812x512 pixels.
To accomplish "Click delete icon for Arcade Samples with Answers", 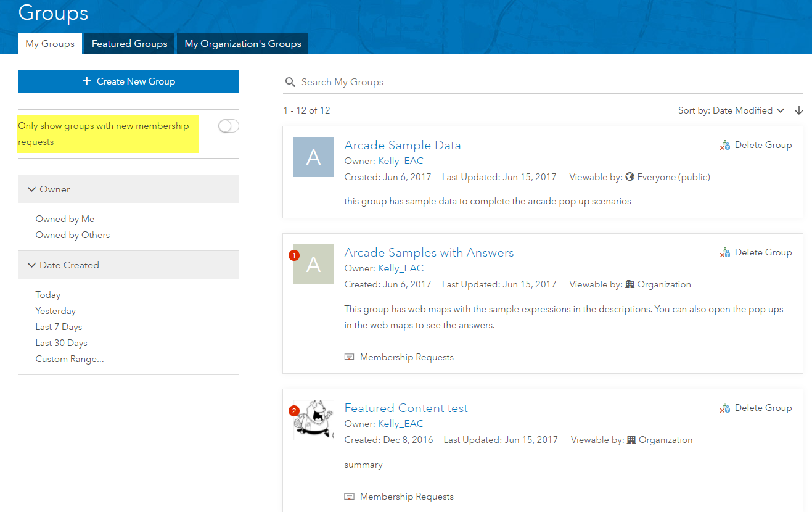I will pyautogui.click(x=725, y=252).
